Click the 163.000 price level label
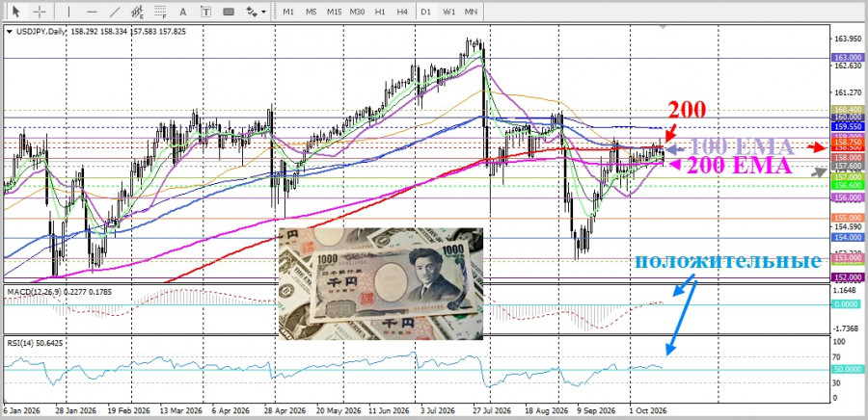The height and width of the screenshot is (420, 868). (x=847, y=58)
